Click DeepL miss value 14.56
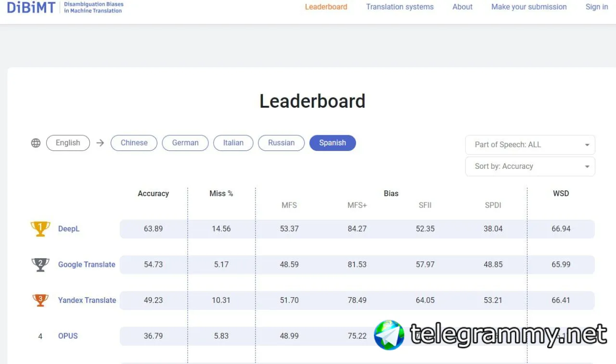This screenshot has height=364, width=616. 221,229
